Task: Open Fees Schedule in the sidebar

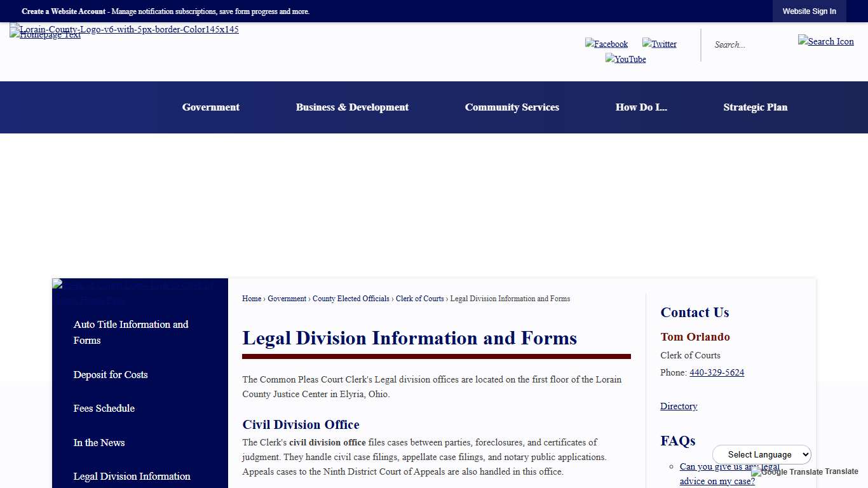Action: click(x=104, y=409)
